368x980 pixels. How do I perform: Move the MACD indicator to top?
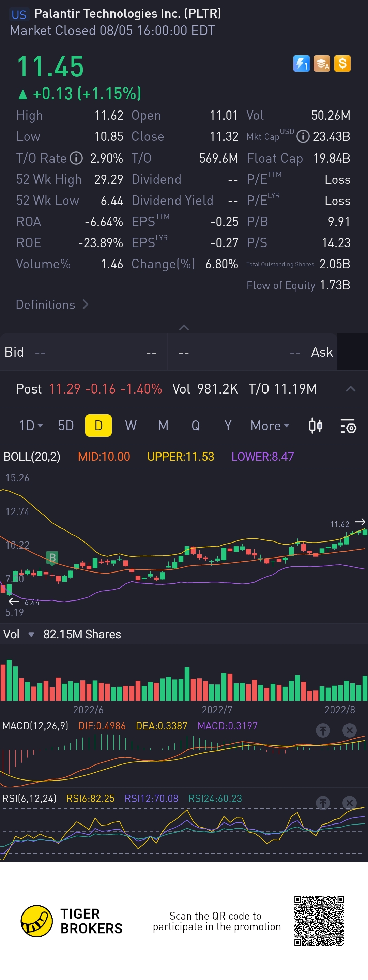click(323, 730)
